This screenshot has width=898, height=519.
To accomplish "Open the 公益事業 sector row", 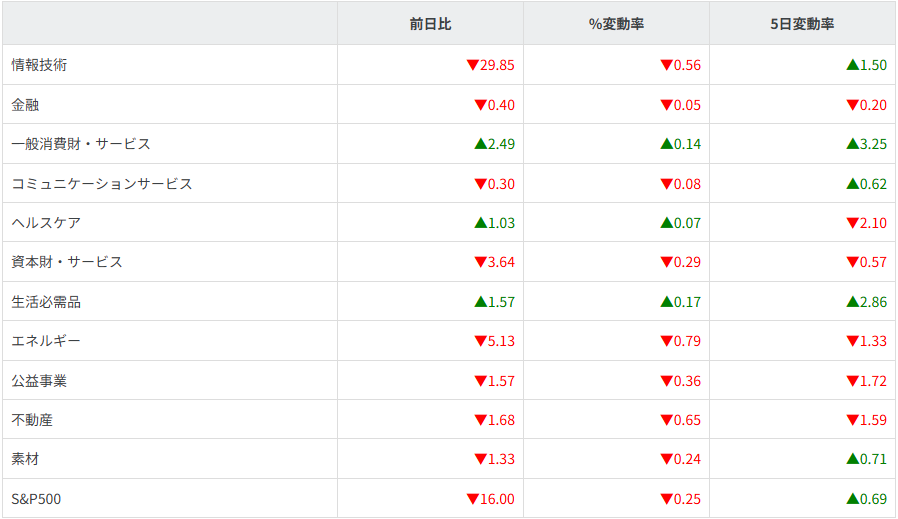I will coord(39,381).
